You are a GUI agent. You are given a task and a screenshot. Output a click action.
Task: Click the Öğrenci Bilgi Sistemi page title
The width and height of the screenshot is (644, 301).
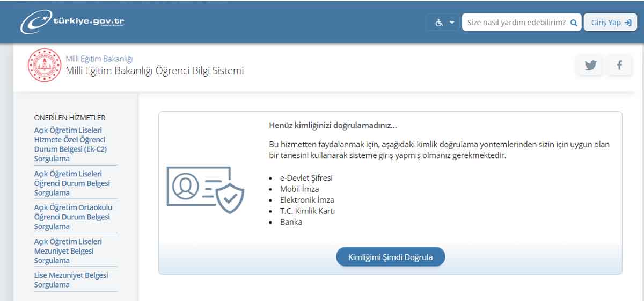pyautogui.click(x=155, y=71)
